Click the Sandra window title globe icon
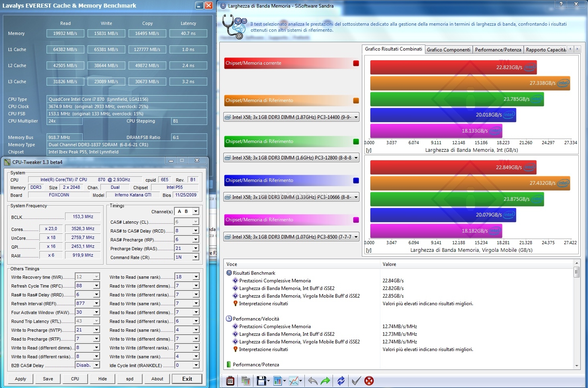 coord(223,6)
